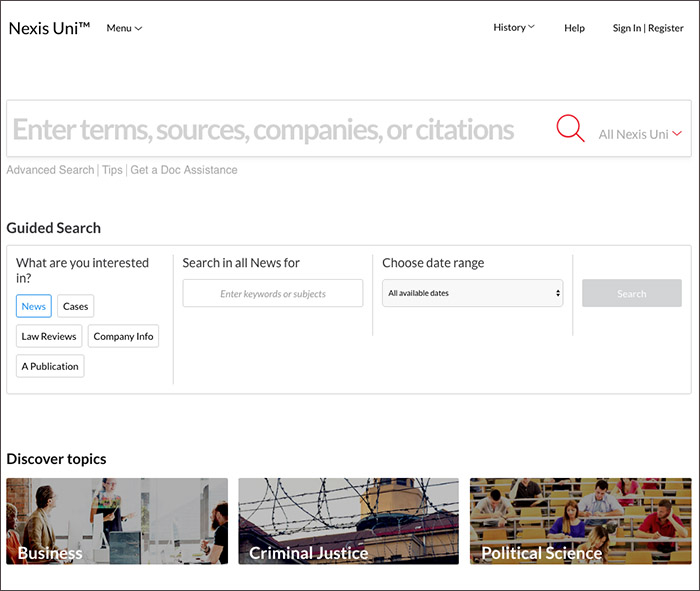
Task: Open the Criminal Justice topic tile
Action: click(x=349, y=521)
